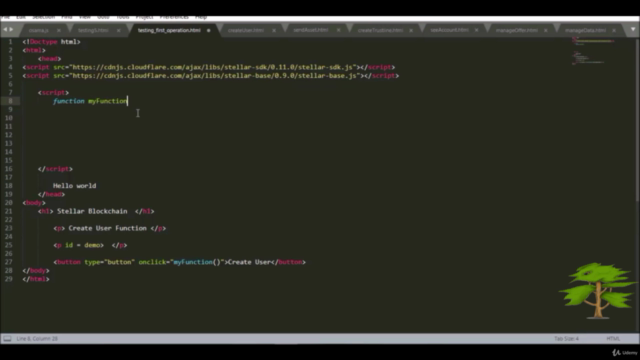
Task: Close the seeAccount.html tab
Action: (476, 30)
